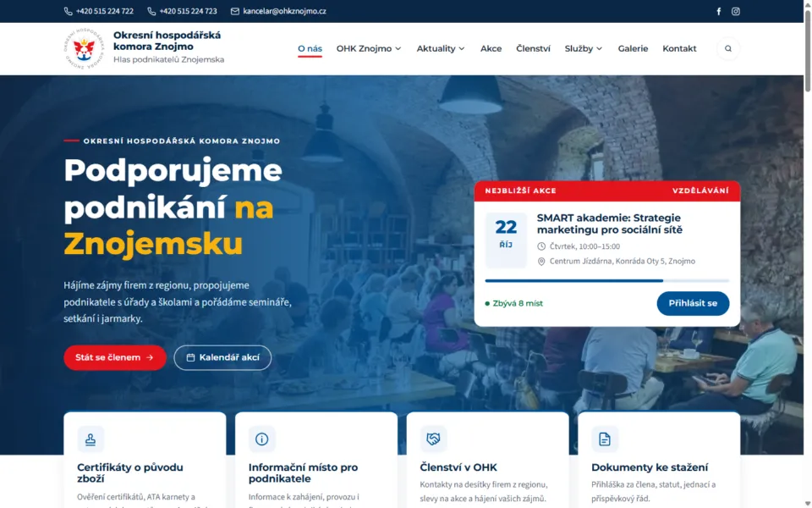
Task: Go to the Akce page
Action: coord(491,49)
